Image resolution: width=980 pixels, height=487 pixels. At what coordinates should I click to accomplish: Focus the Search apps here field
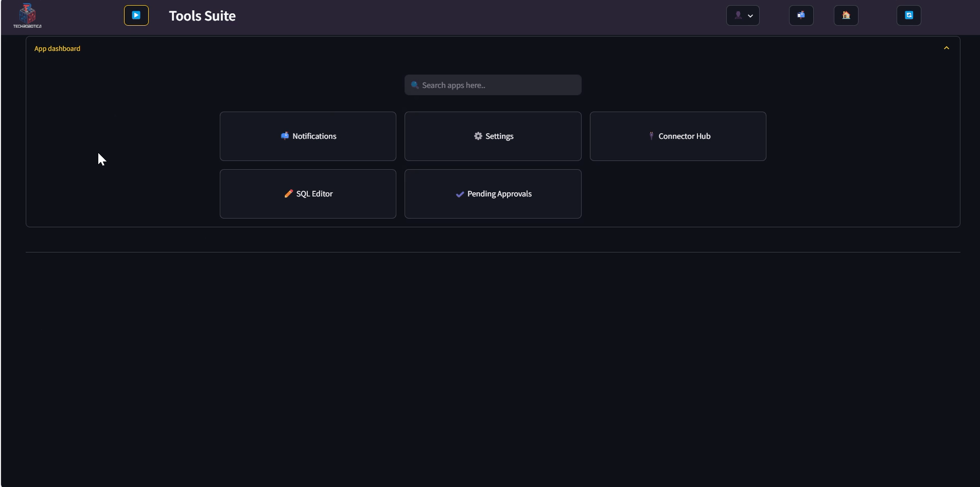pos(493,85)
